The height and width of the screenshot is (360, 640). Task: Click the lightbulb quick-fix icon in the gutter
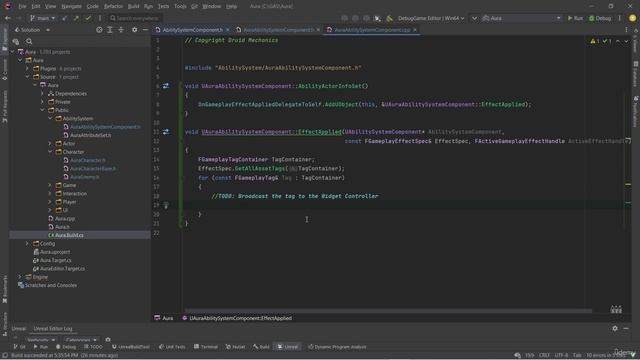coord(166,205)
